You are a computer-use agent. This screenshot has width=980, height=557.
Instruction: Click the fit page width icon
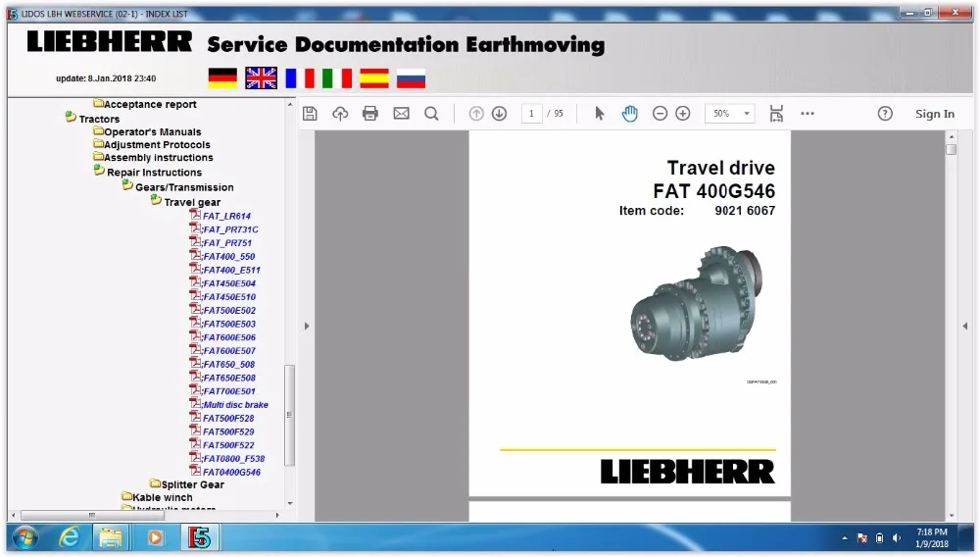tap(776, 114)
